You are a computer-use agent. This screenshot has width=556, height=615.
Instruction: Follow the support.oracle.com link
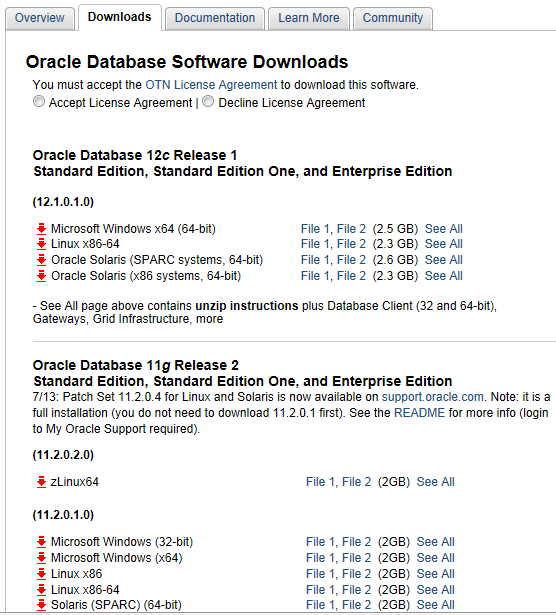[432, 397]
